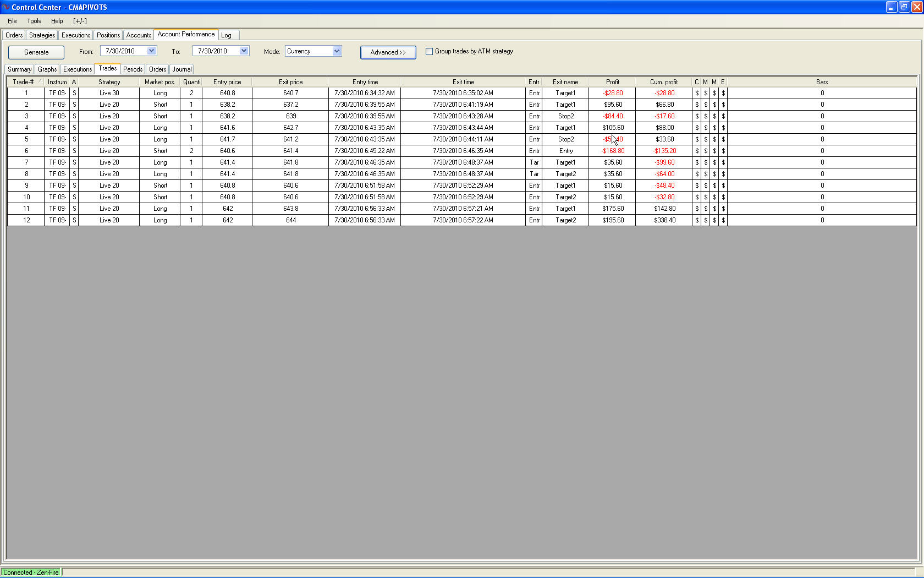Click the Advanced >> button
Screen dimensions: 924x578
[x=388, y=52]
